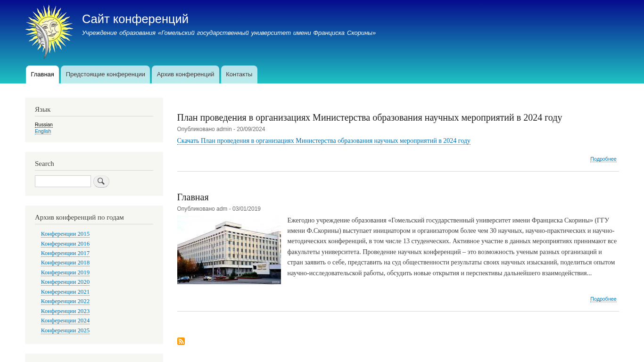
Task: Open the Главная tab
Action: click(x=42, y=74)
